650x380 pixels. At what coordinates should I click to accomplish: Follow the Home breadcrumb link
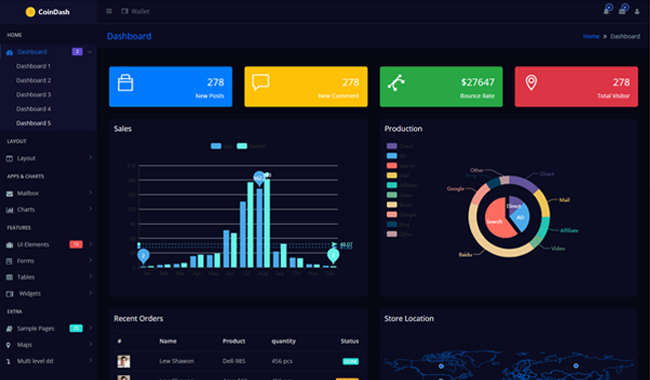(x=591, y=36)
